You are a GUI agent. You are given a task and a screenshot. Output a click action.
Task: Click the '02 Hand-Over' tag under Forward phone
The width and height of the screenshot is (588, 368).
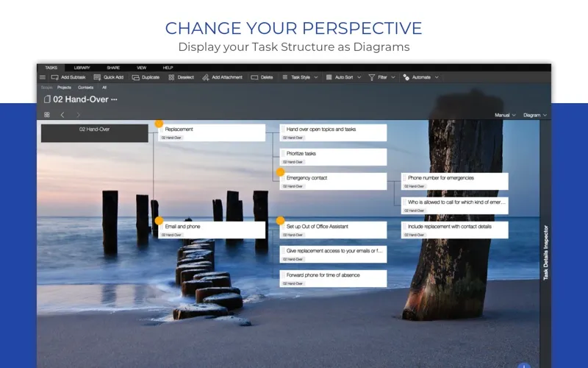293,283
